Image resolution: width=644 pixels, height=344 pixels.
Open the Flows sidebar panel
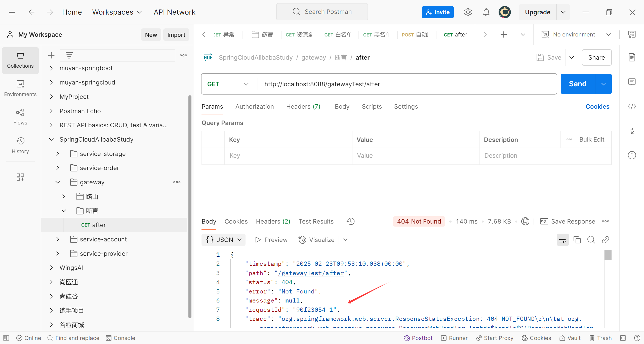[20, 117]
